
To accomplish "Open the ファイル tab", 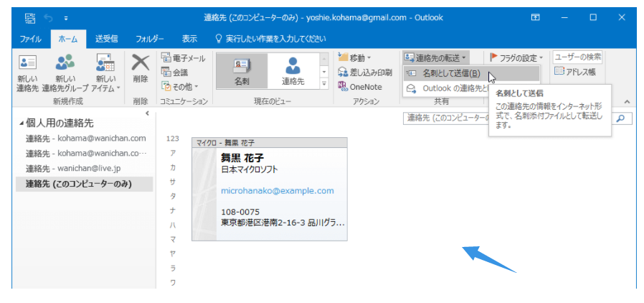I will tap(30, 39).
